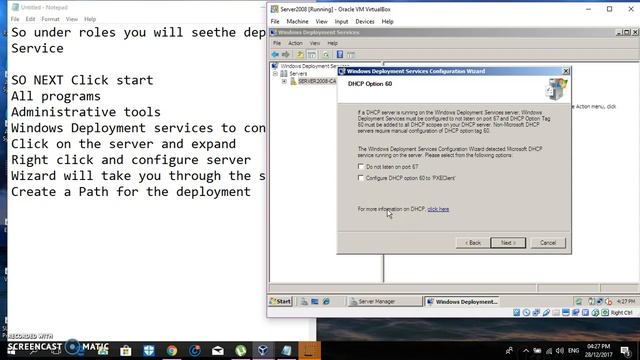Click the SERVER2008 node icon in tree
Image resolution: width=640 pixels, height=360 pixels.
click(x=293, y=81)
